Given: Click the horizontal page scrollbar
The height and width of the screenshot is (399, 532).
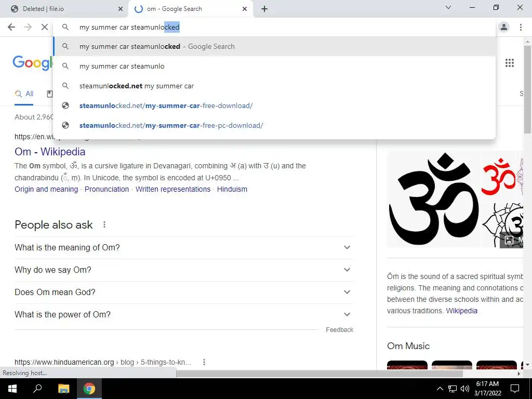Looking at the screenshot, I should (320, 374).
